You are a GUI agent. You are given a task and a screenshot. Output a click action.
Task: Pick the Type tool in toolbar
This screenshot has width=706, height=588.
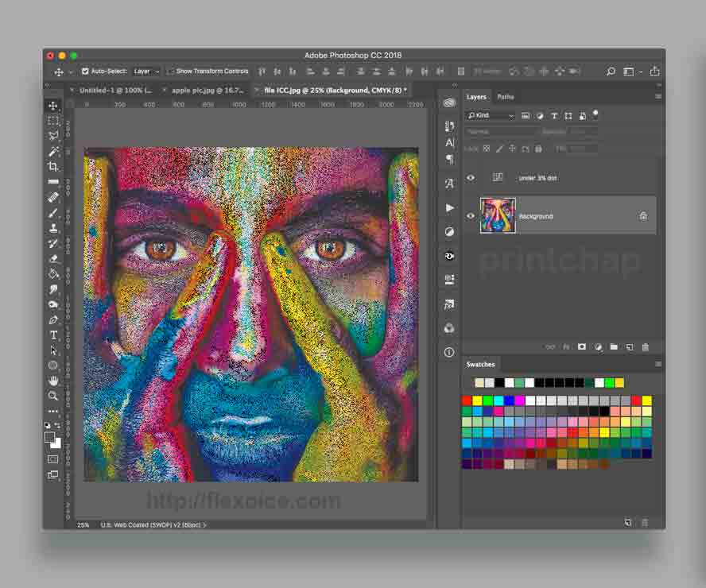(53, 335)
